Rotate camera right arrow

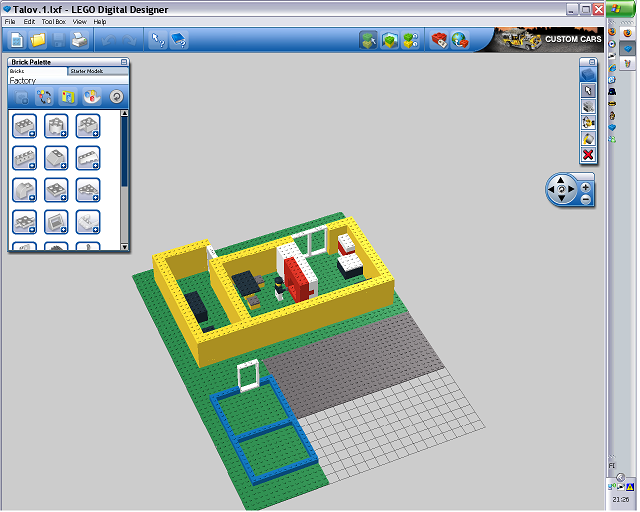pos(571,189)
